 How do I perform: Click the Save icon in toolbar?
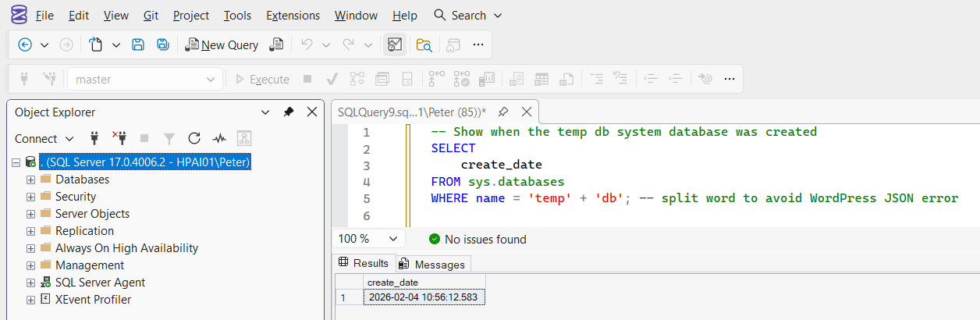(x=138, y=44)
